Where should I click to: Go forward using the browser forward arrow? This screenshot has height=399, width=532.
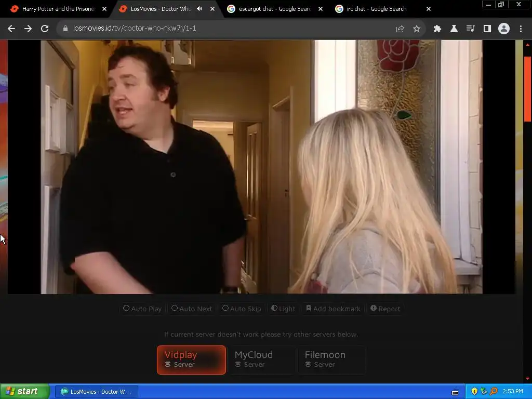(28, 29)
